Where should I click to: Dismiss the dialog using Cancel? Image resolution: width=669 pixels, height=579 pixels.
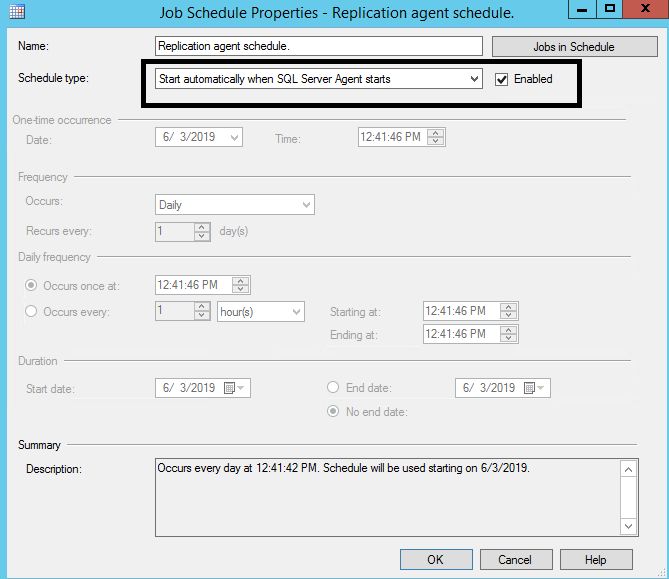pos(516,559)
